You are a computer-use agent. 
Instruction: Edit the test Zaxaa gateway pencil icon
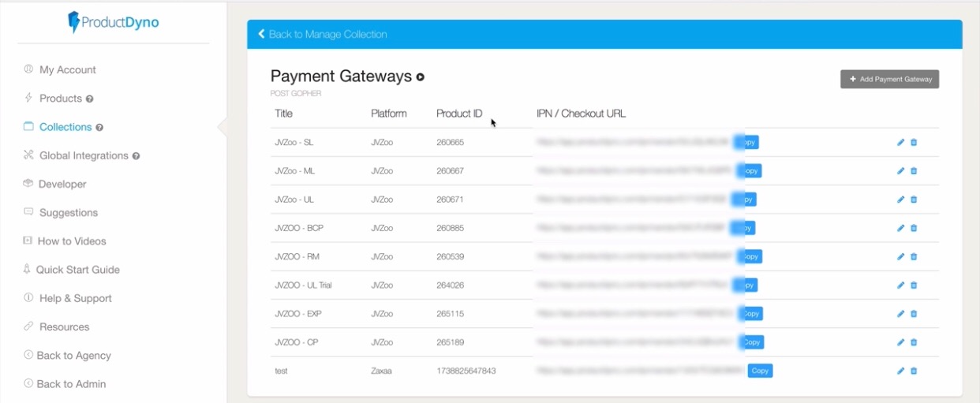click(901, 371)
